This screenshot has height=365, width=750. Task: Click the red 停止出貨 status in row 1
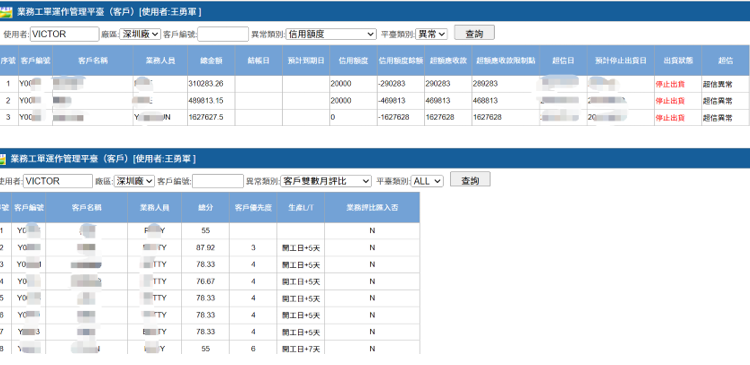click(x=670, y=84)
